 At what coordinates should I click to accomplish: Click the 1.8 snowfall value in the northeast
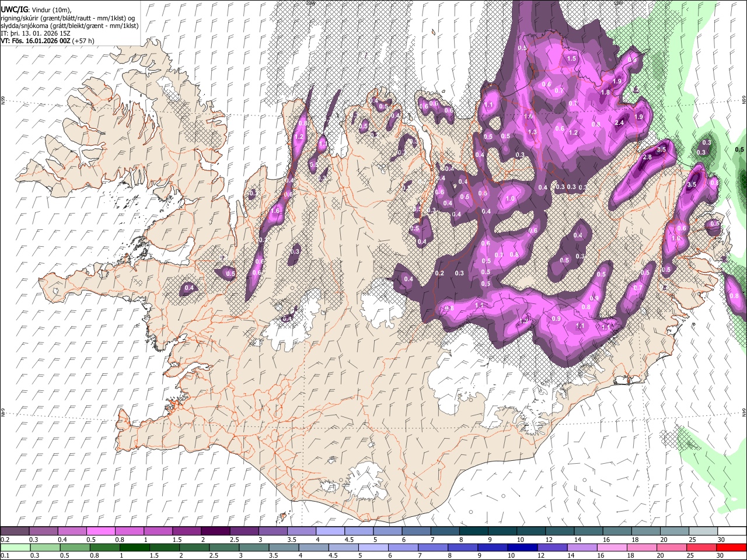tap(605, 92)
